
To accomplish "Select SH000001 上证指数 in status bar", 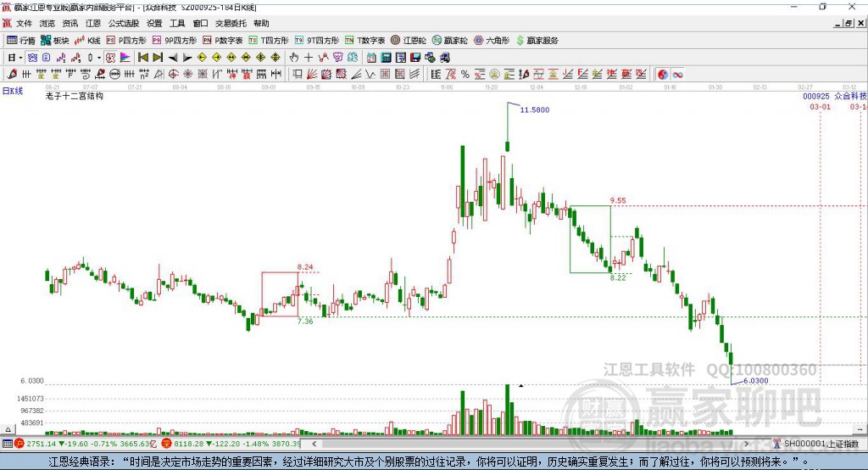I will tap(821, 444).
